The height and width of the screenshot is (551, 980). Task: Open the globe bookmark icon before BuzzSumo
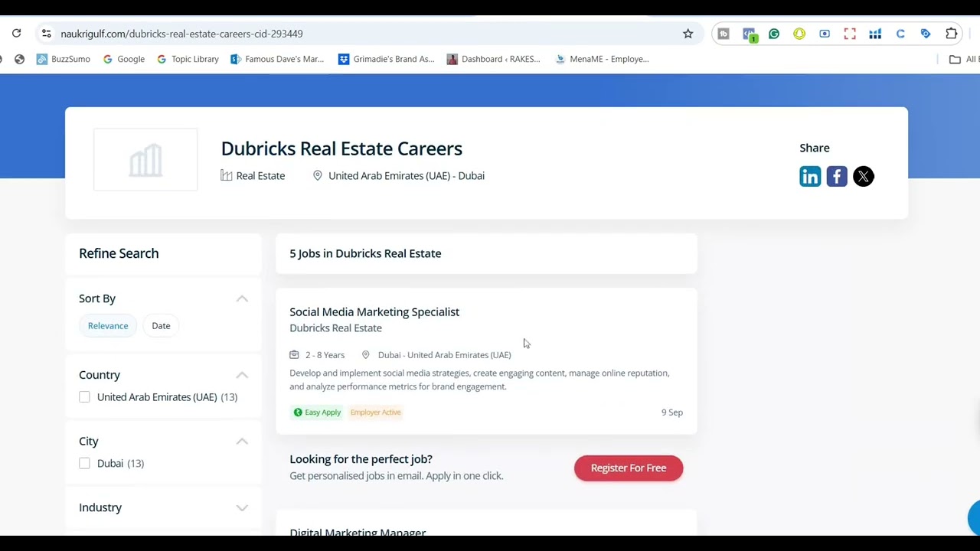pyautogui.click(x=20, y=59)
